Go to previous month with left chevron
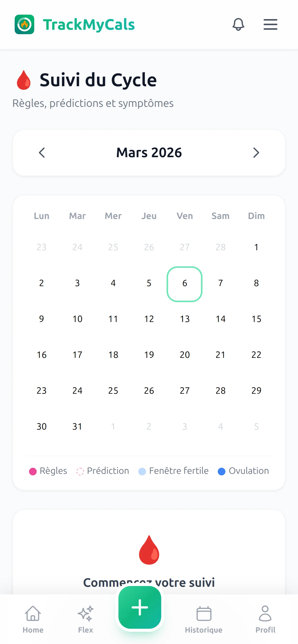Viewport: 298px width, 644px height. coord(42,153)
